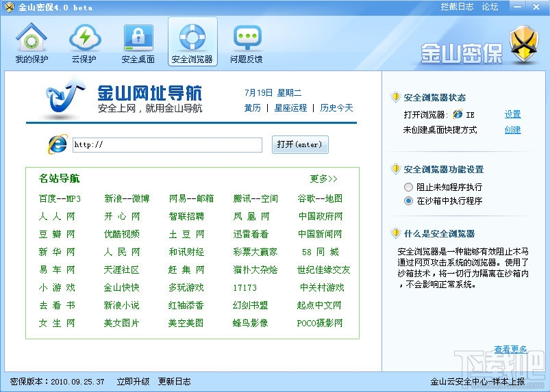Open the 中国新闻网 site link
This screenshot has width=550, height=392.
point(320,234)
